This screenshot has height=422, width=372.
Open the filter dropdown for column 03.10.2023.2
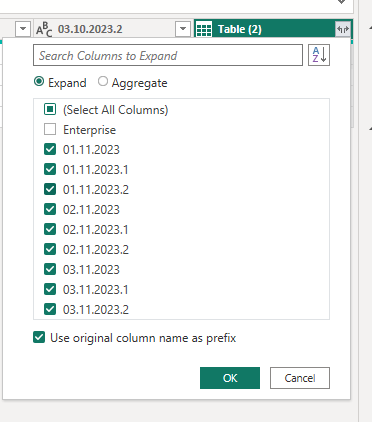(183, 29)
